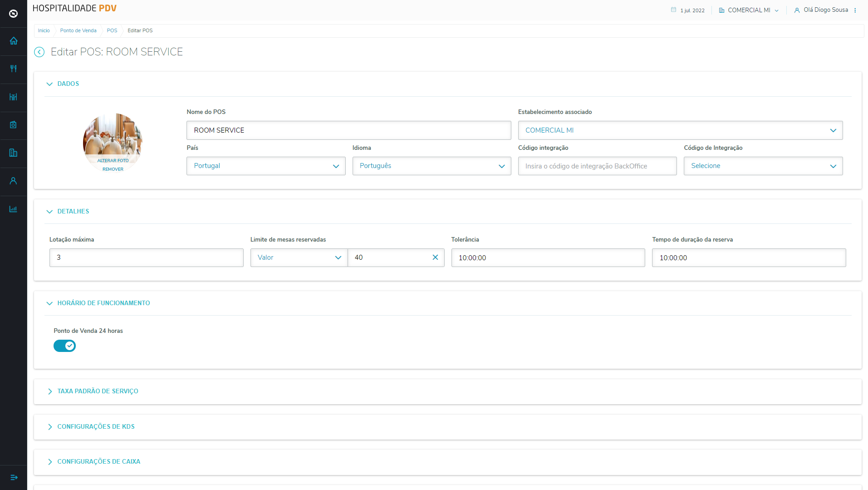This screenshot has height=490, width=868.
Task: Go to Ponto de Venda breadcrumb
Action: (78, 31)
